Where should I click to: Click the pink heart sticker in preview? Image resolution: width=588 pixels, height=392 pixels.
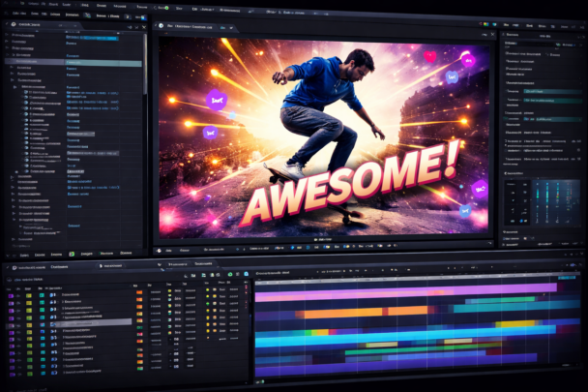(x=430, y=57)
